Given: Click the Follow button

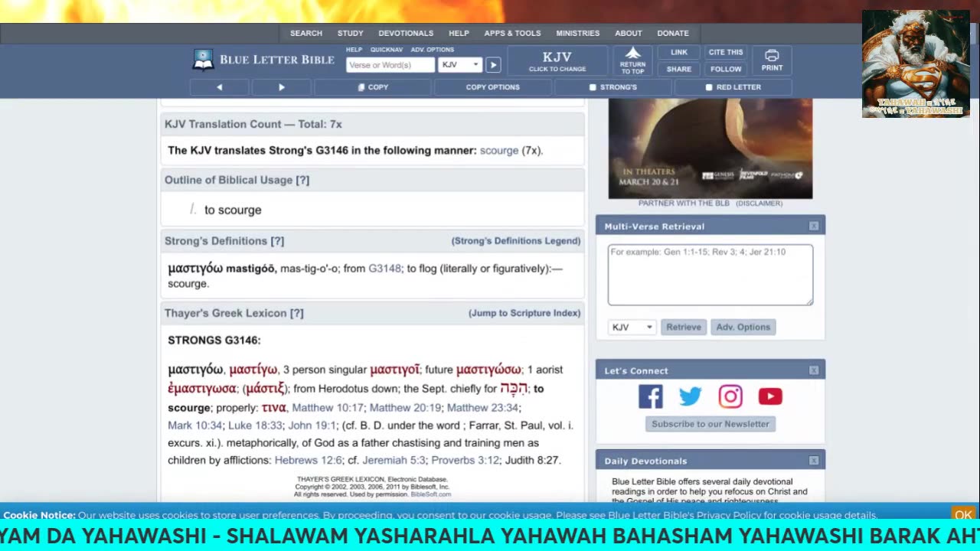Looking at the screenshot, I should click(x=726, y=69).
